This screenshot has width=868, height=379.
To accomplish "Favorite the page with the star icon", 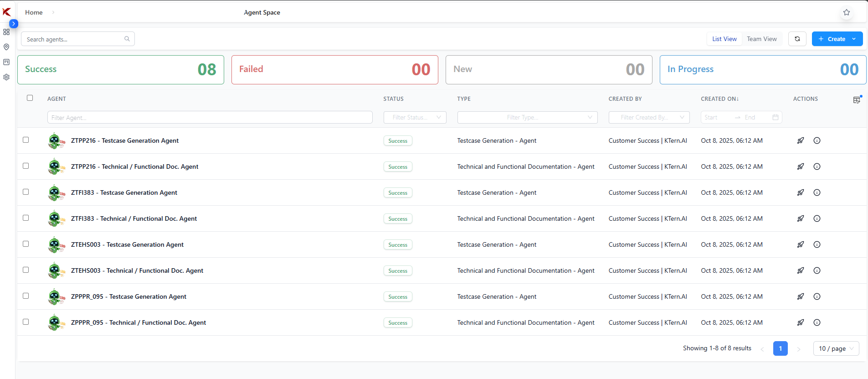I will coord(846,12).
